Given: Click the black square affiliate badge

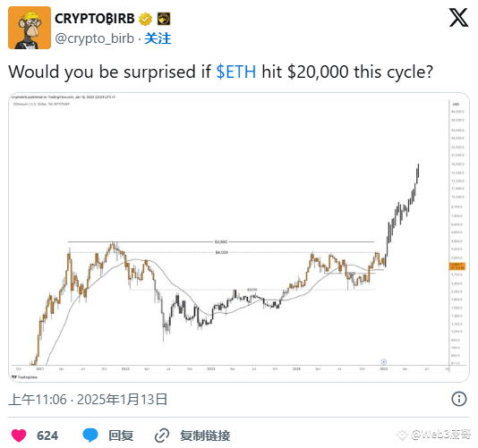Looking at the screenshot, I should click(x=164, y=19).
